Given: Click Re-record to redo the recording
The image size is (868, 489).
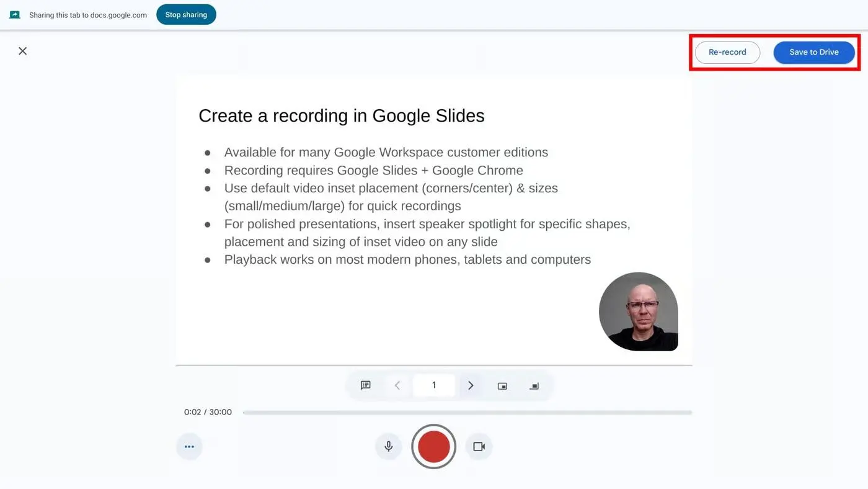Looking at the screenshot, I should [727, 52].
